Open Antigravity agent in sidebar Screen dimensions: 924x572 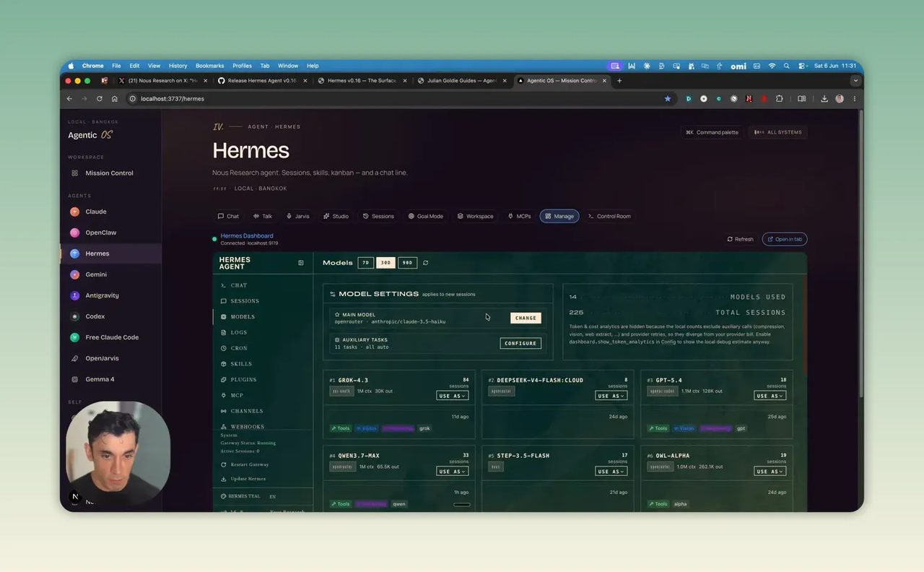point(102,295)
